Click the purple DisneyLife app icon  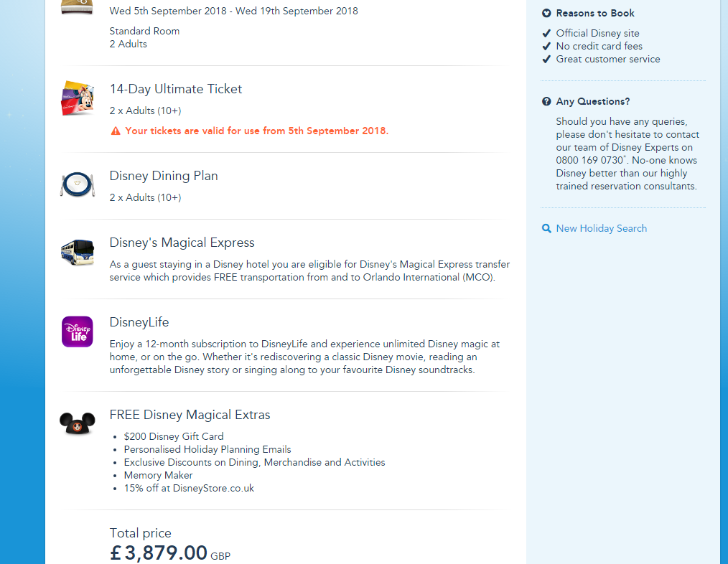point(77,332)
